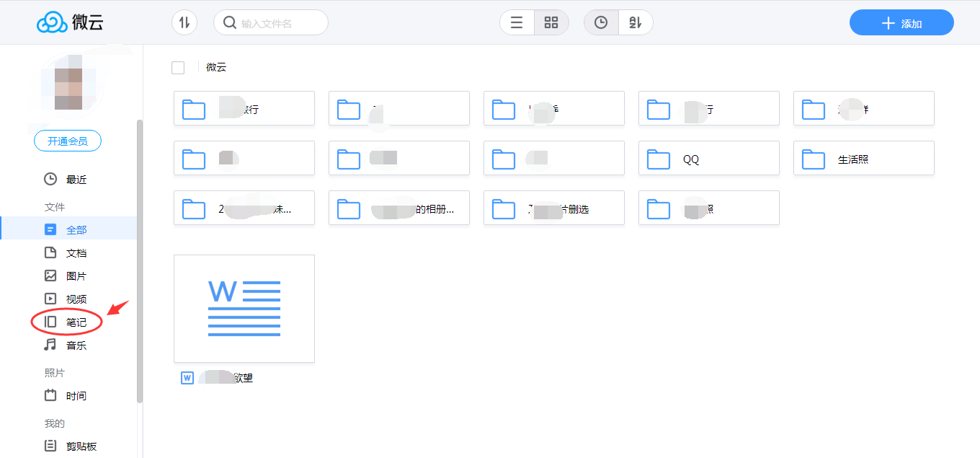Open 图片 pictures category

coord(68,276)
